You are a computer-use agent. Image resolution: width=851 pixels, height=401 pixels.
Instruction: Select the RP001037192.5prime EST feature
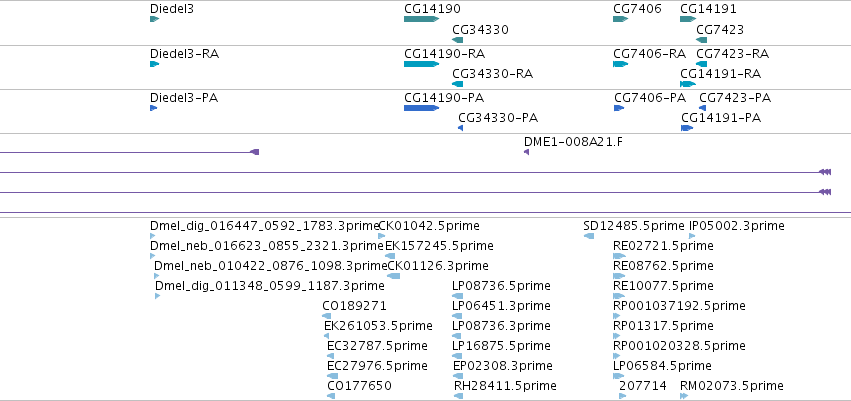coord(618,316)
